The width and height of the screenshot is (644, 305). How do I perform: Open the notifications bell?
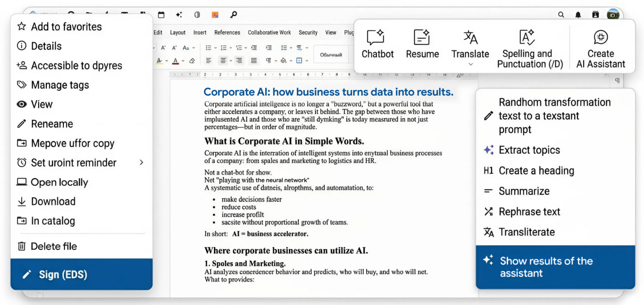[578, 15]
